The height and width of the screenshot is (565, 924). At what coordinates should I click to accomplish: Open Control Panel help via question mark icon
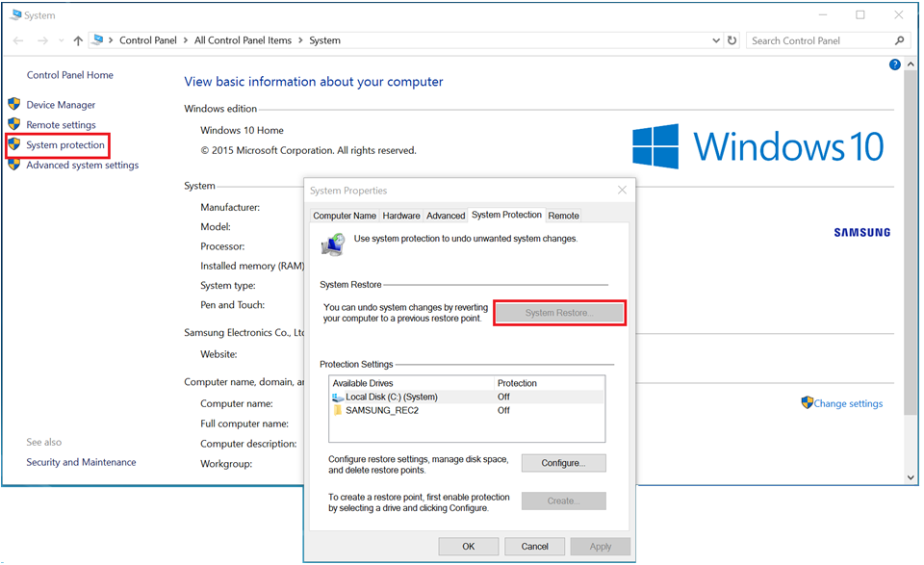tap(894, 64)
